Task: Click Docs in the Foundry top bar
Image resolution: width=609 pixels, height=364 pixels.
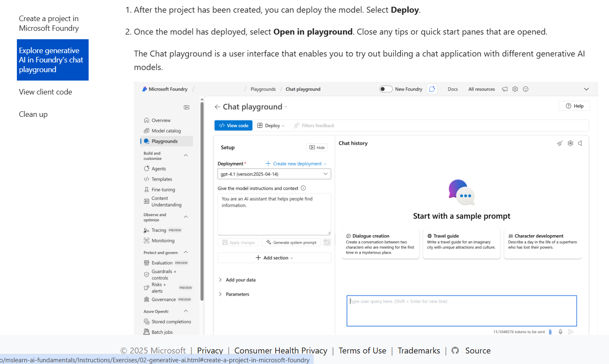Action: click(453, 89)
